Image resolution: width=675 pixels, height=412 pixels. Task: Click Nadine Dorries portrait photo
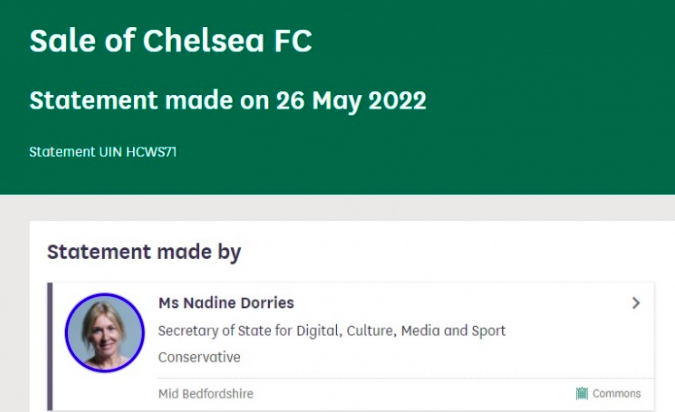pyautogui.click(x=105, y=333)
